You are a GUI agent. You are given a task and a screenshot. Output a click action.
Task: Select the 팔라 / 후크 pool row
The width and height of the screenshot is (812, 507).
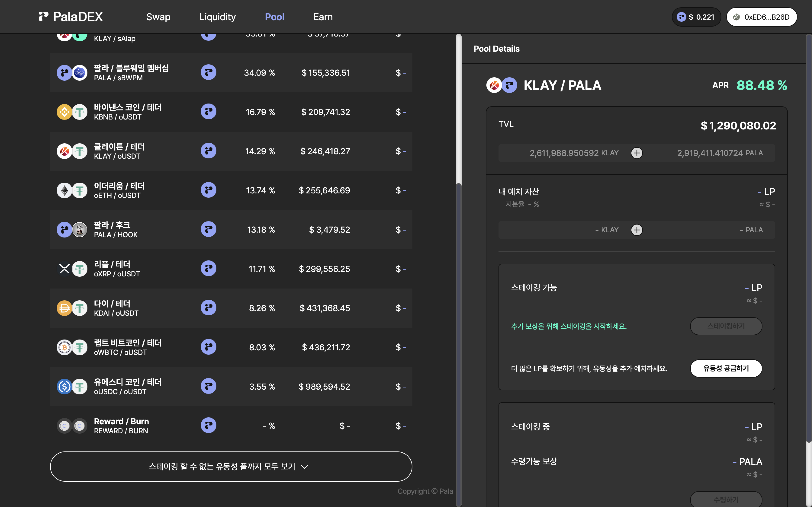tap(231, 229)
